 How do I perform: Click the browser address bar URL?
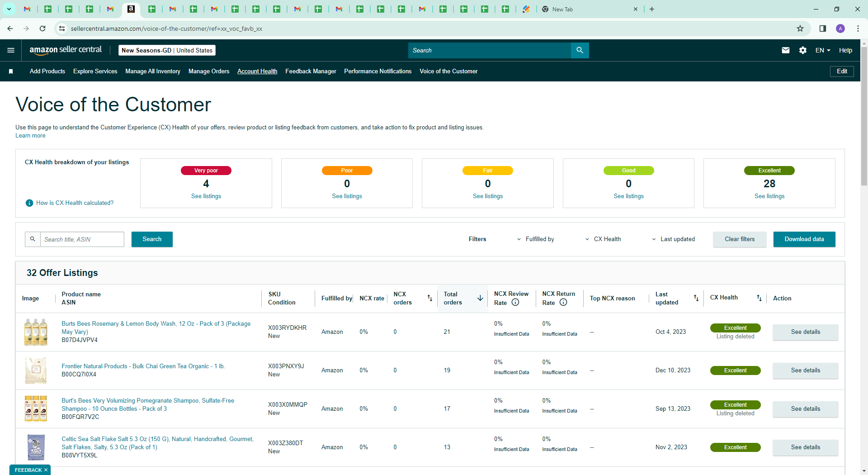coord(166,28)
